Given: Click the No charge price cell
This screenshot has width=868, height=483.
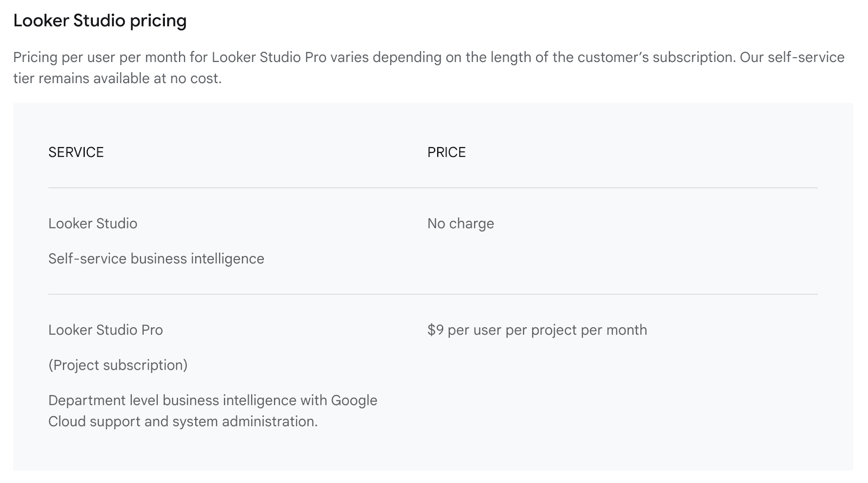Looking at the screenshot, I should tap(461, 224).
